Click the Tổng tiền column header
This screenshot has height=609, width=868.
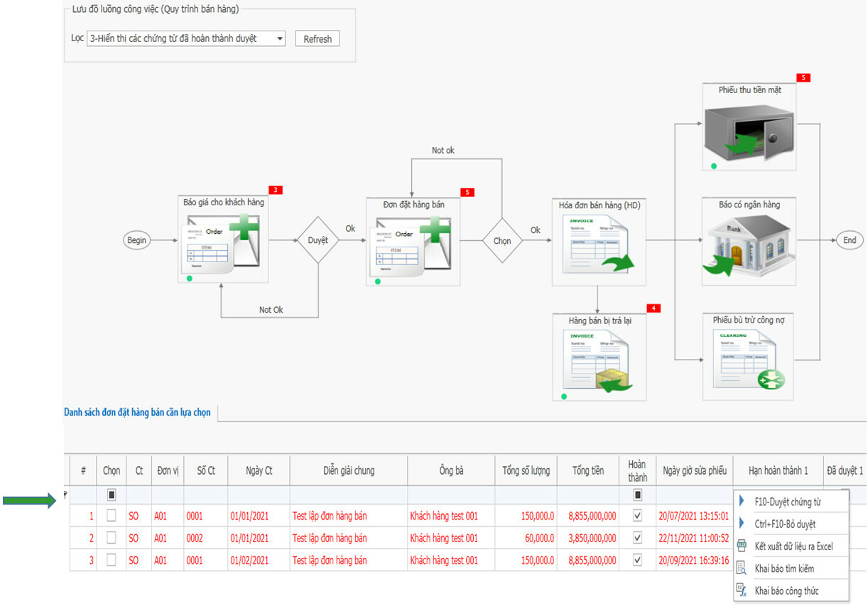587,470
